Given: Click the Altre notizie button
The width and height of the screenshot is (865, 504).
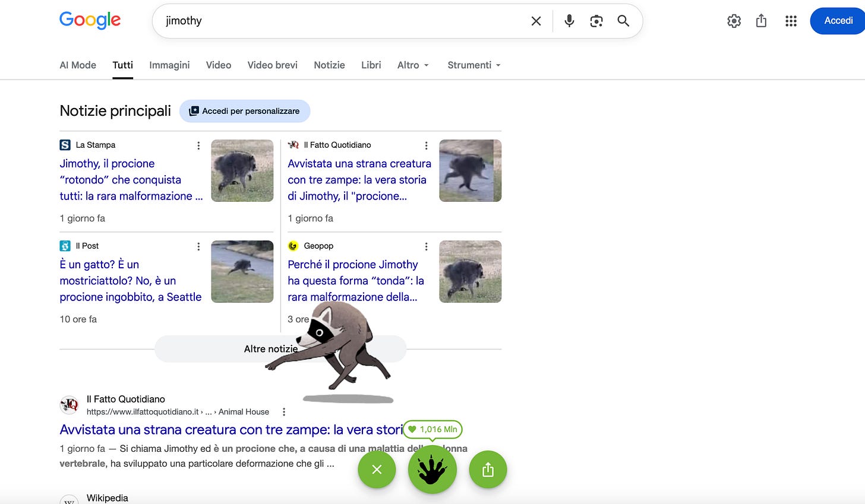Looking at the screenshot, I should (280, 349).
